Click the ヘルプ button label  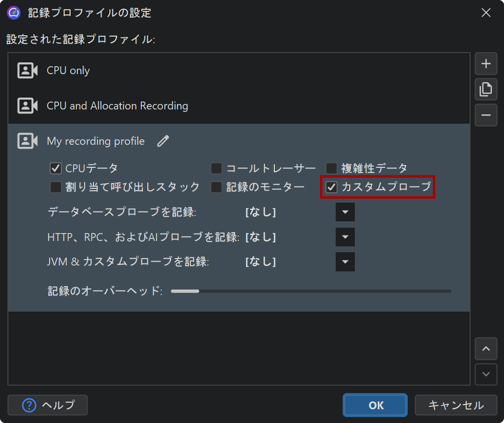pyautogui.click(x=58, y=405)
